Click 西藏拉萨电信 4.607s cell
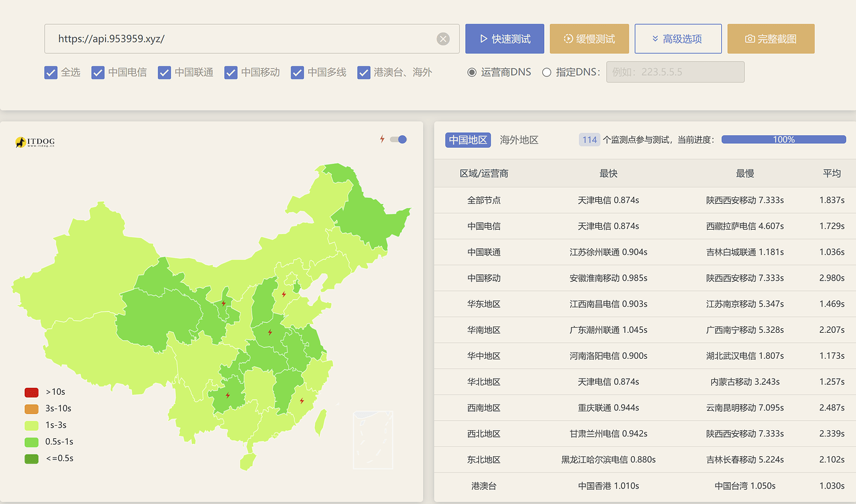The width and height of the screenshot is (856, 504). 745,226
